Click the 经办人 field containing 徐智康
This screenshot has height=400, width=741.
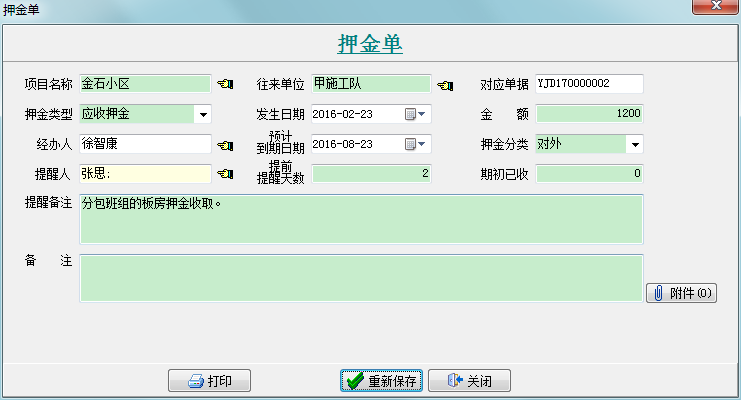145,144
